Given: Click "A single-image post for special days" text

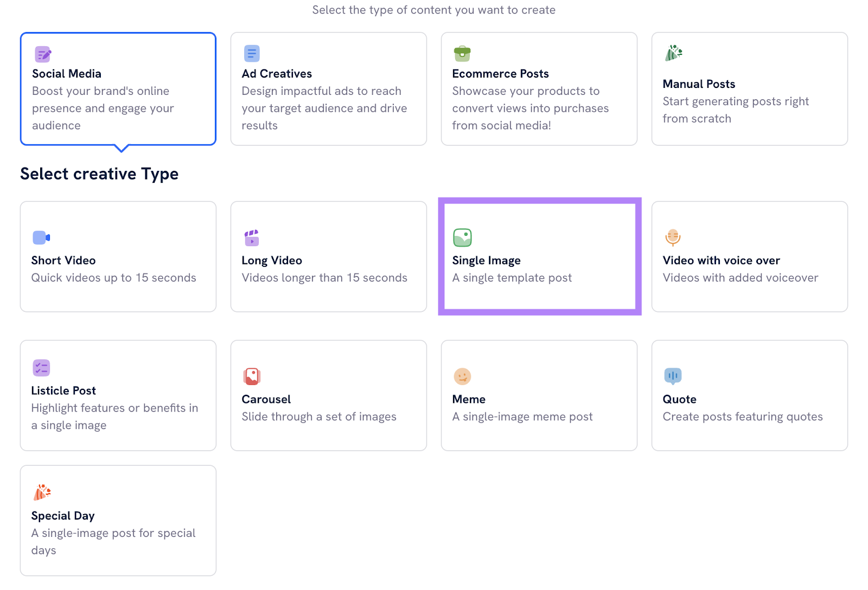Looking at the screenshot, I should (113, 542).
